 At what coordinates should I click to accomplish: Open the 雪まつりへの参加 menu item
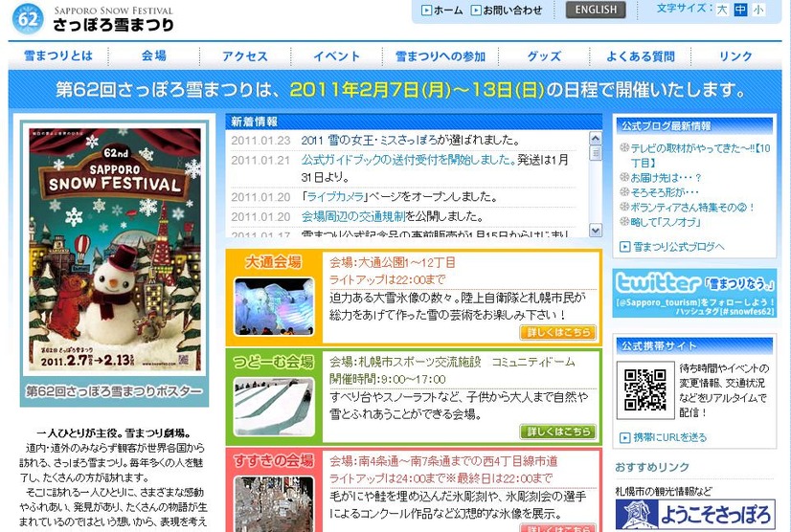441,55
